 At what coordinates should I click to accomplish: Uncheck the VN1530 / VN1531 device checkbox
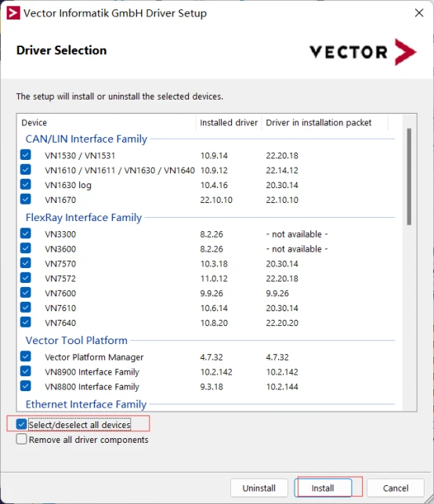(x=26, y=155)
